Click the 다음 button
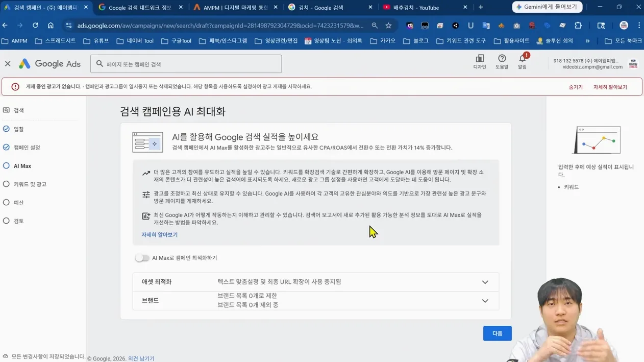This screenshot has height=362, width=644. pos(498,333)
